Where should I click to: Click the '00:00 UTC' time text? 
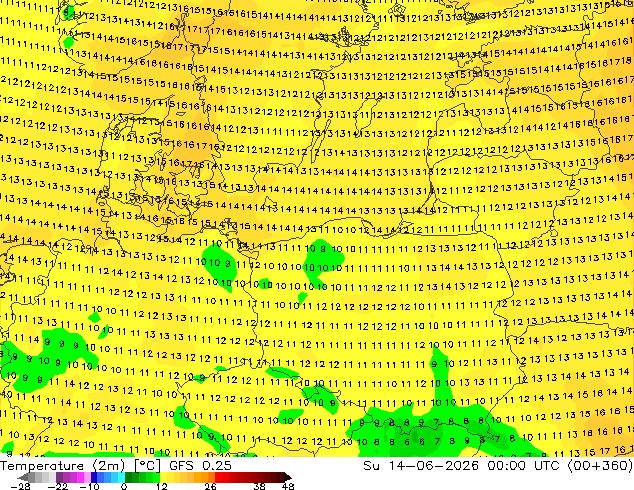pyautogui.click(x=523, y=465)
